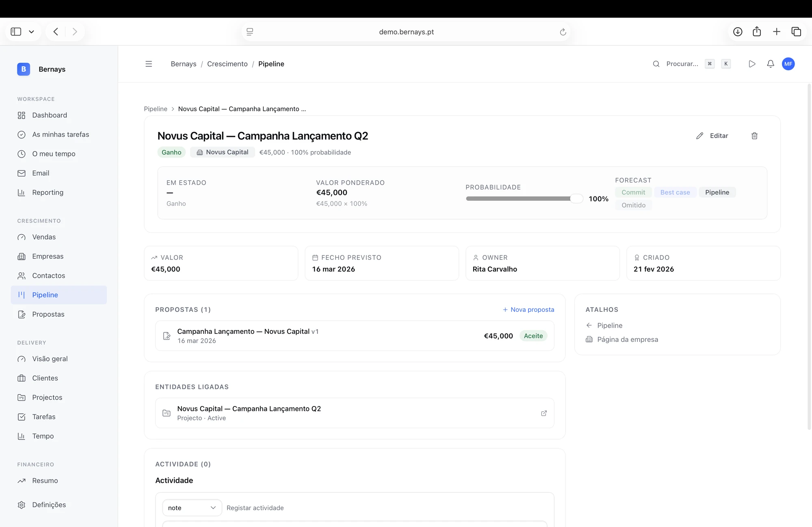Screen dimensions: 812x527
Task: Go forward in browser history
Action: 75,32
